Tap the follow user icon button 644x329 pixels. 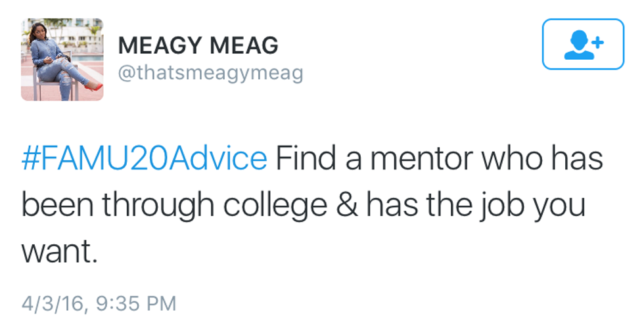point(583,44)
